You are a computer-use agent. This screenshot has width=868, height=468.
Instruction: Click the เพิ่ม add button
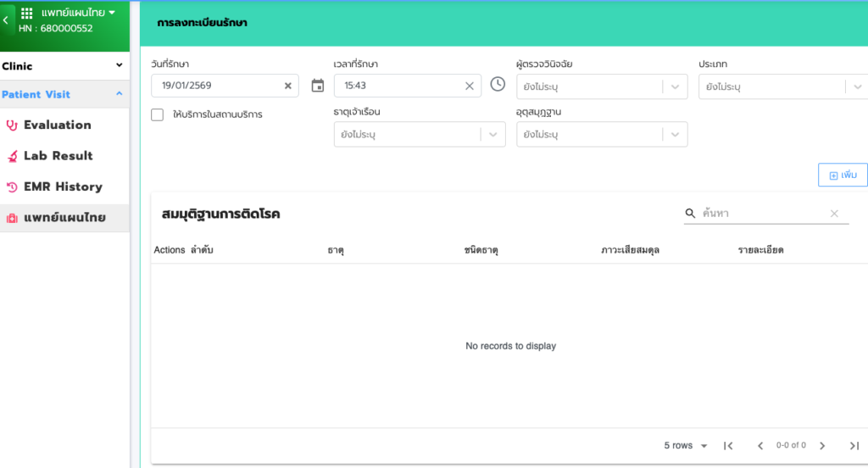[843, 175]
